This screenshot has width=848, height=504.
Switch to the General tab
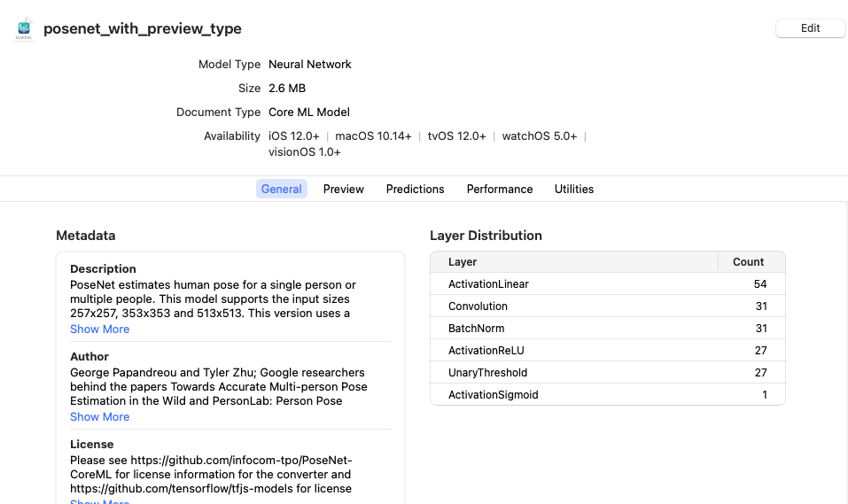pos(281,189)
